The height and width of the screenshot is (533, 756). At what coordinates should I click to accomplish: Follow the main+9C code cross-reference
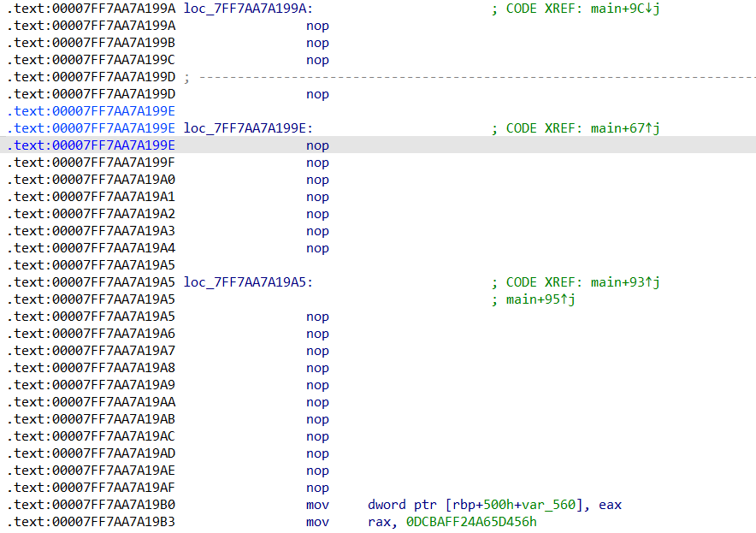625,9
